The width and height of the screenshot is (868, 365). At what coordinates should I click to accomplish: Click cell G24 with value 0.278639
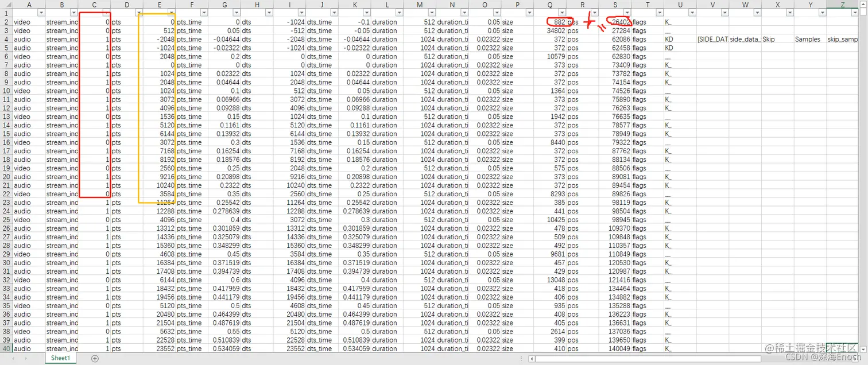tap(224, 211)
